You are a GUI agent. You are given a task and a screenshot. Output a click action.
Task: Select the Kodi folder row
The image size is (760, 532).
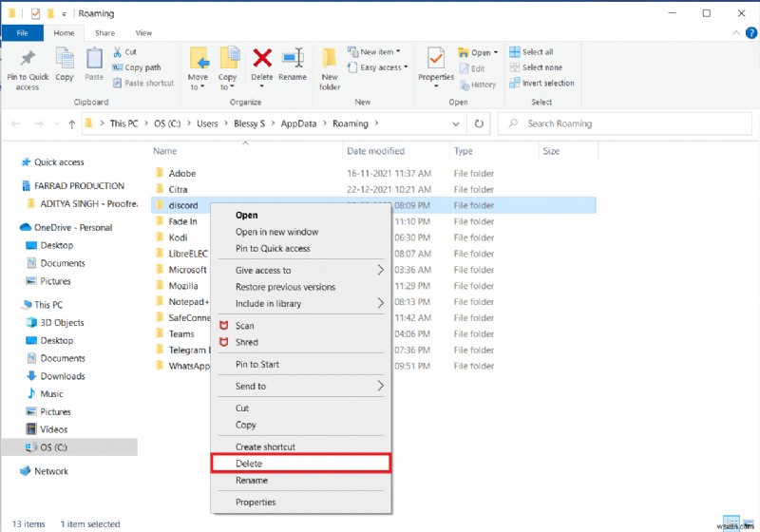[178, 237]
